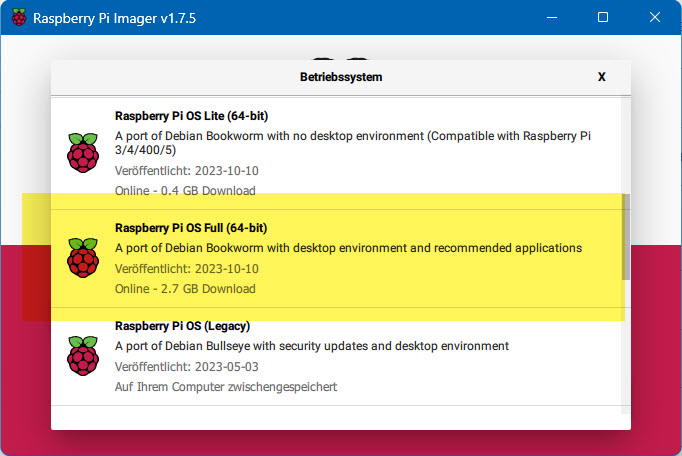This screenshot has width=682, height=456.
Task: Click the vertical scrollbar thumb in OS list
Action: (625, 237)
